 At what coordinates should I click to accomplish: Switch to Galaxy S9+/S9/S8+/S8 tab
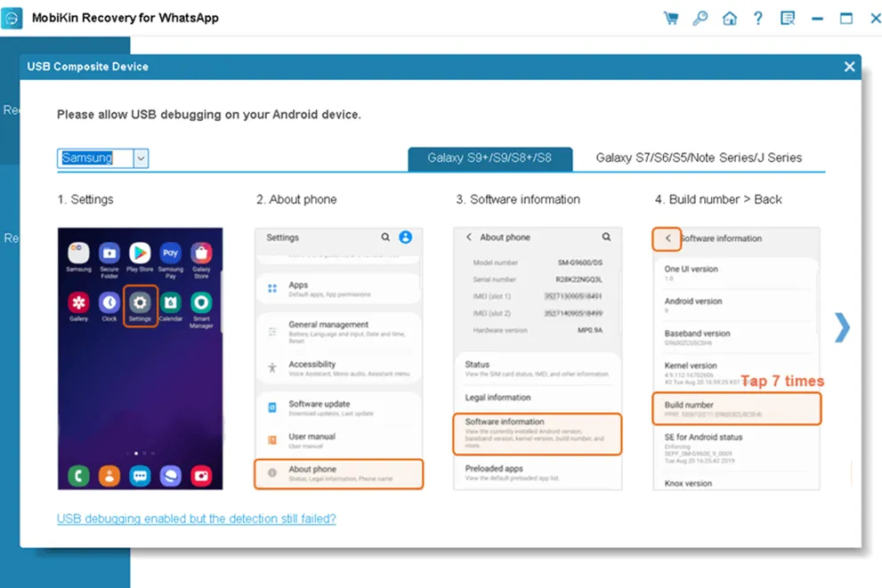(x=490, y=158)
